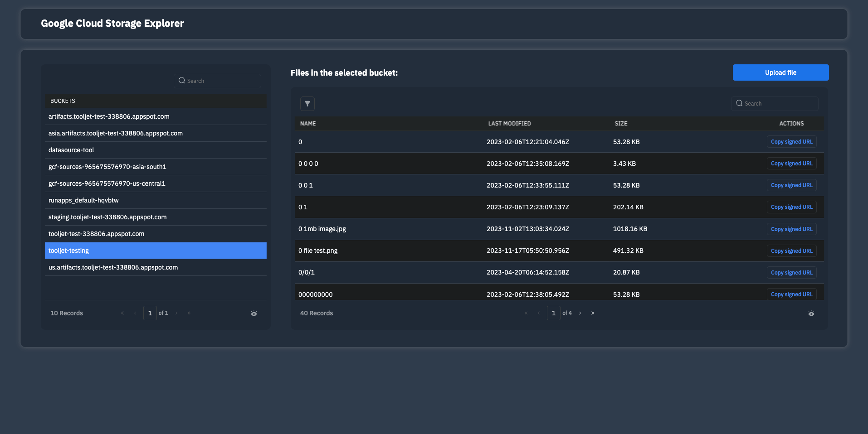Select the tooljet-testing bucket
Image resolution: width=868 pixels, height=434 pixels.
68,251
